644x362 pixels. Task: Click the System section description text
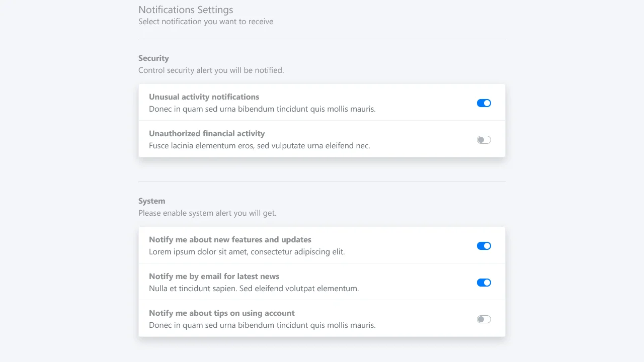[x=207, y=213]
